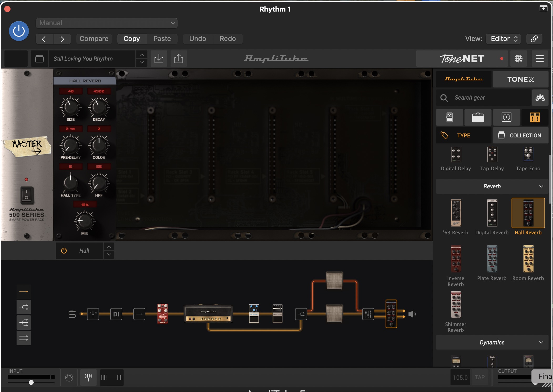This screenshot has width=553, height=392.
Task: Step to the previous AmpliTube preset
Action: point(142,55)
